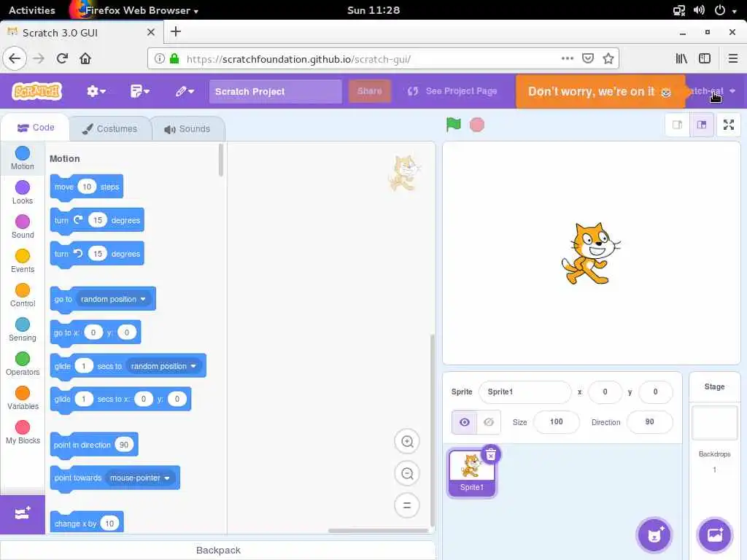Reload the current page
Screen dimensions: 747x560
tap(62, 58)
